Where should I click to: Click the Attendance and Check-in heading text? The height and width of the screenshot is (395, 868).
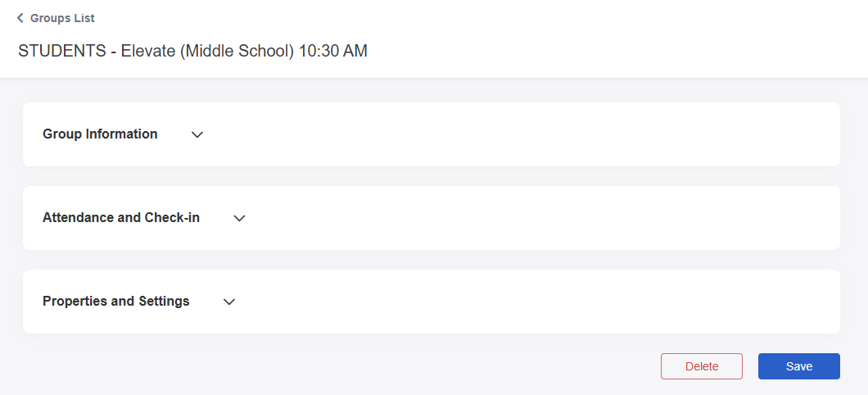(121, 218)
